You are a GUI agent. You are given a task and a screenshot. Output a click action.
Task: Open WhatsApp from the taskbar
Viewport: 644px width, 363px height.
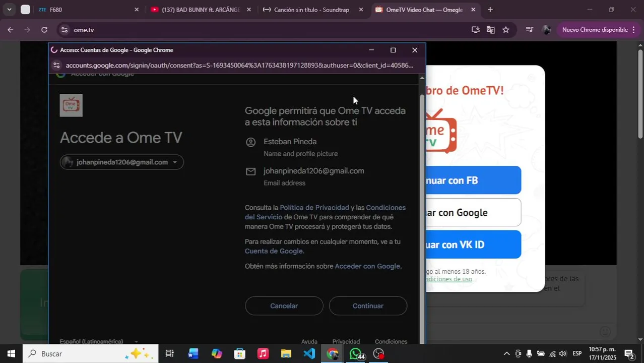coord(356,354)
